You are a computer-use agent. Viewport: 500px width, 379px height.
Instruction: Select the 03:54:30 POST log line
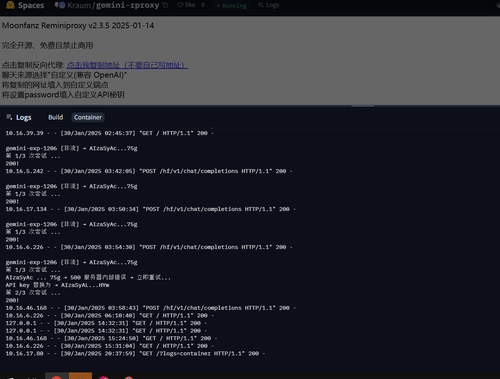click(149, 247)
